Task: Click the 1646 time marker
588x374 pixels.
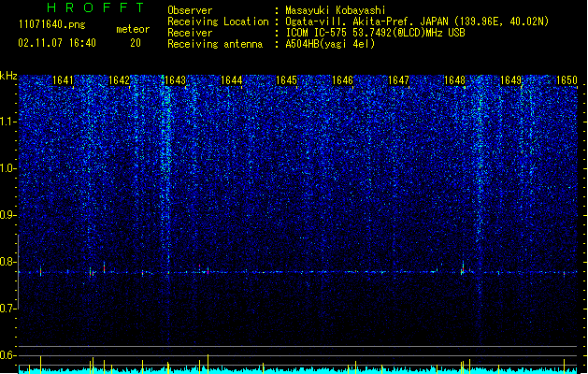Action: 342,80
